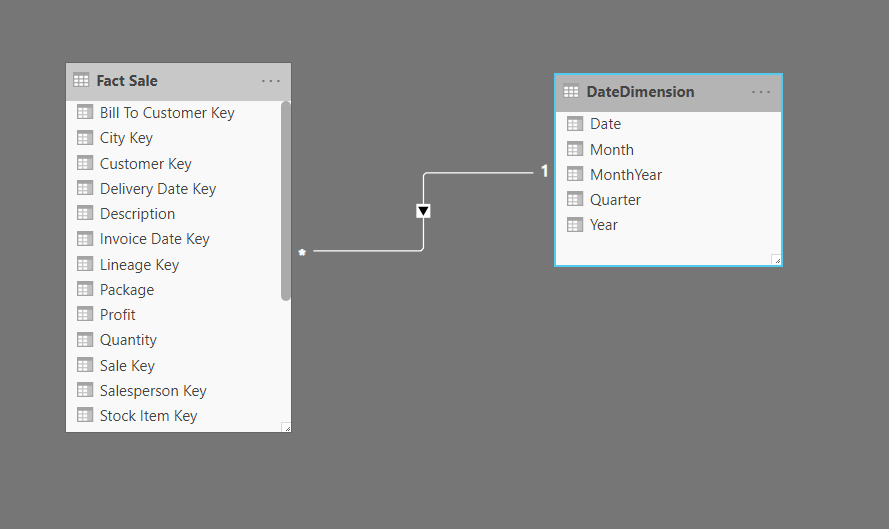Select the Month field in DateDimension
This screenshot has width=889, height=529.
click(x=611, y=150)
